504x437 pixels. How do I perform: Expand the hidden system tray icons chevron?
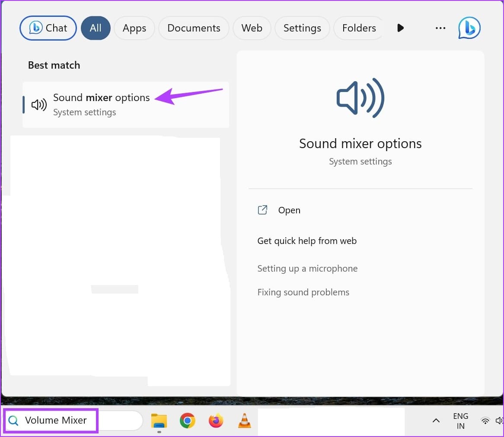[436, 421]
